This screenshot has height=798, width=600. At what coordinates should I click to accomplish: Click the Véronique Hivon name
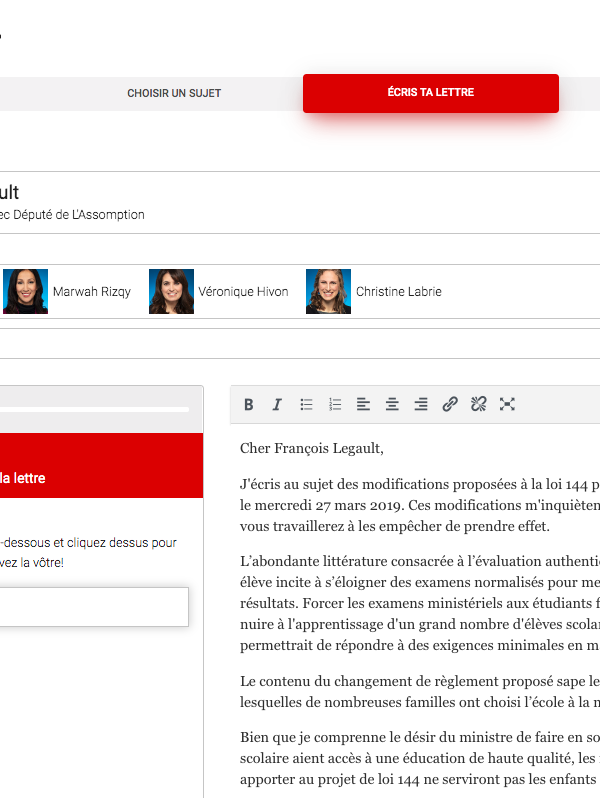point(243,292)
